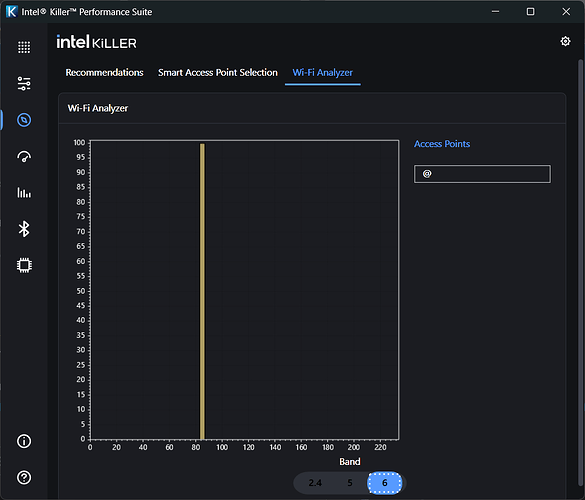Select the Wi-Fi Analyzer tab
The image size is (585, 500).
322,72
